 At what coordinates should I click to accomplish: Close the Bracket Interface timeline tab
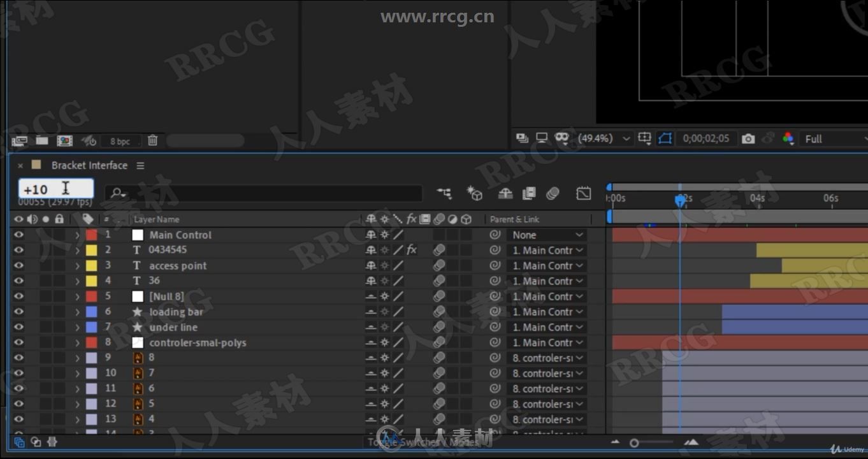click(x=20, y=166)
